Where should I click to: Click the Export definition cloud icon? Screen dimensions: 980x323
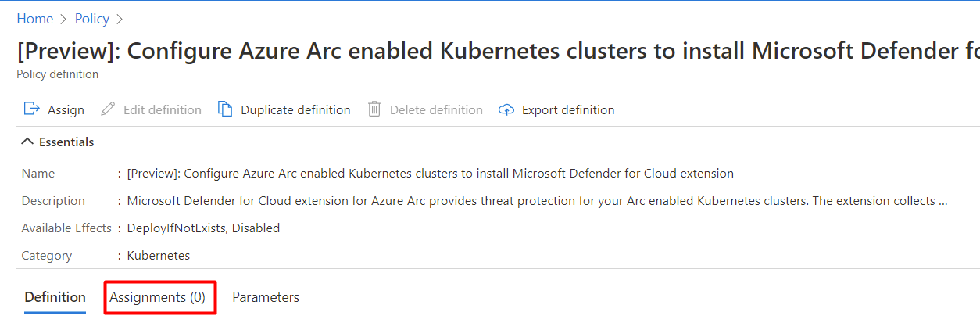click(x=506, y=109)
